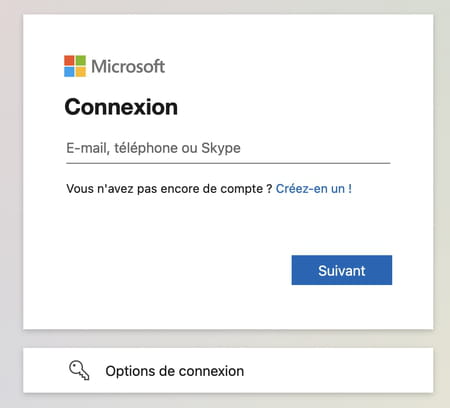The width and height of the screenshot is (450, 408).
Task: Click the green square of the Microsoft logo
Action: click(81, 60)
